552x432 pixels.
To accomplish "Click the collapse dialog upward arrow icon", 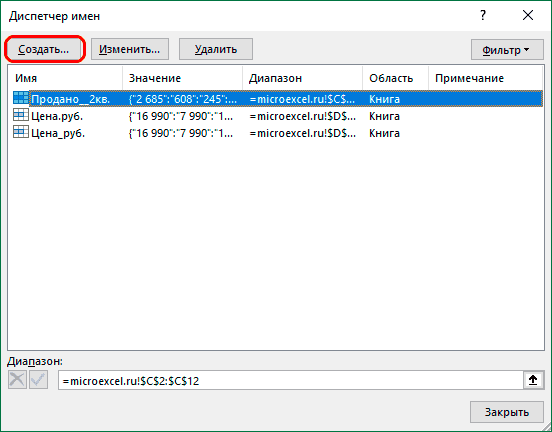I will coord(533,380).
